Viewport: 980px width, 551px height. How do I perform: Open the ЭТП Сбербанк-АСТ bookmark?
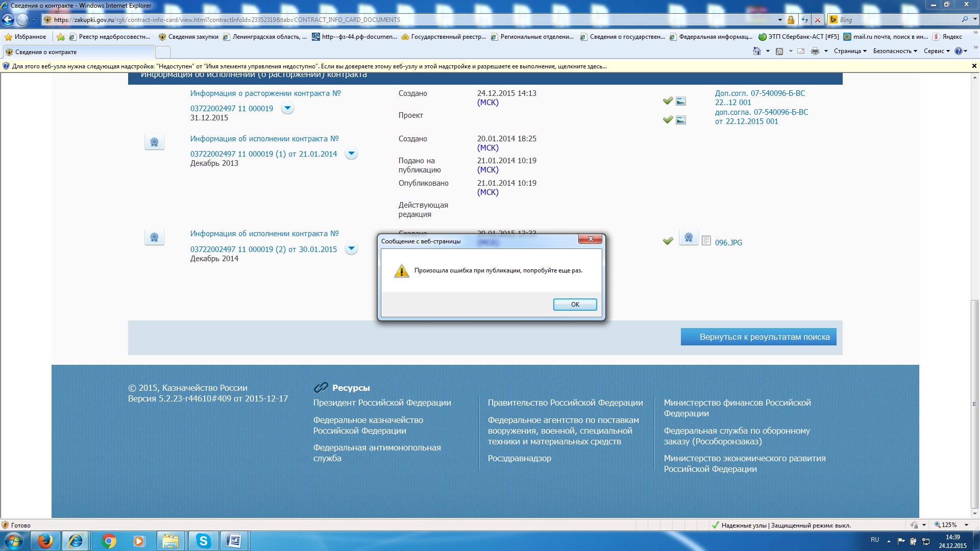(x=799, y=37)
